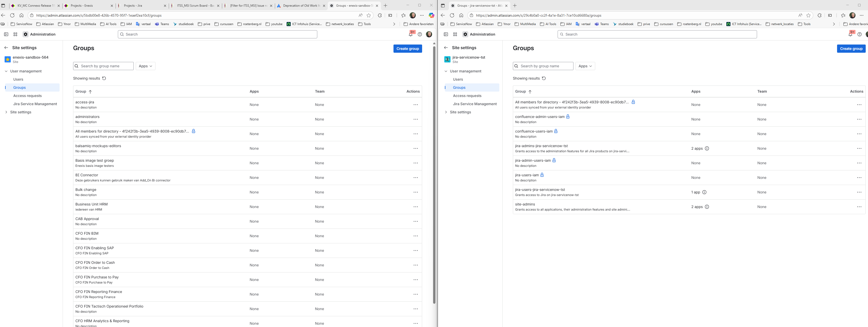Open Apps filter dropdown in right window
Viewport: 868px width, 327px height.
pyautogui.click(x=585, y=66)
